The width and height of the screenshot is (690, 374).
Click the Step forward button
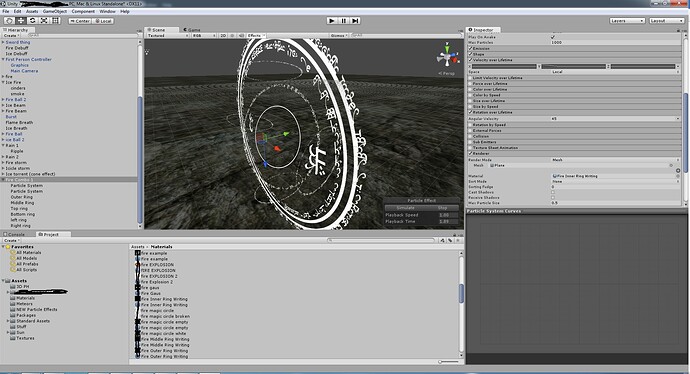(356, 21)
